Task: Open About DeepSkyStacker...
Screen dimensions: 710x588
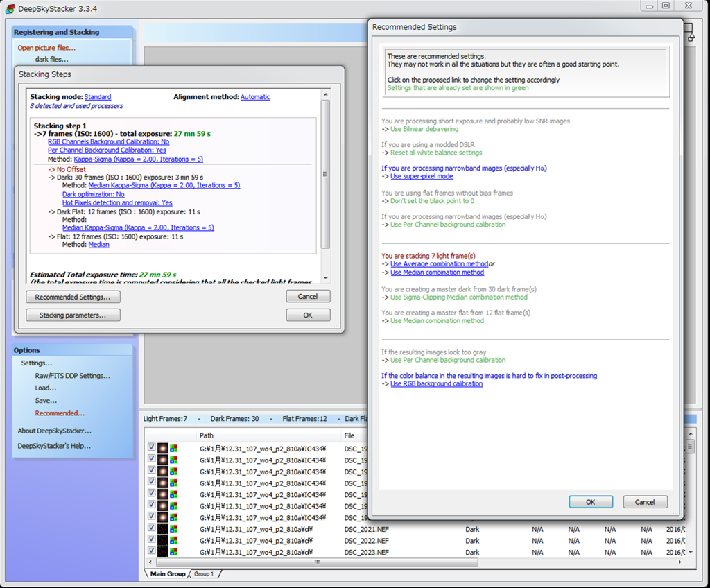Action: [54, 431]
